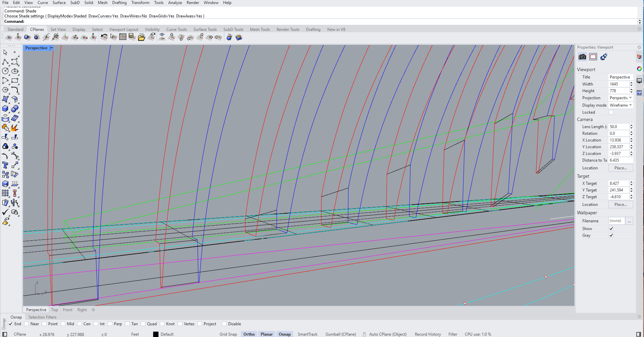Screen dimensions: 644x337
Task: Select the Polyline tool
Action: (x=5, y=62)
